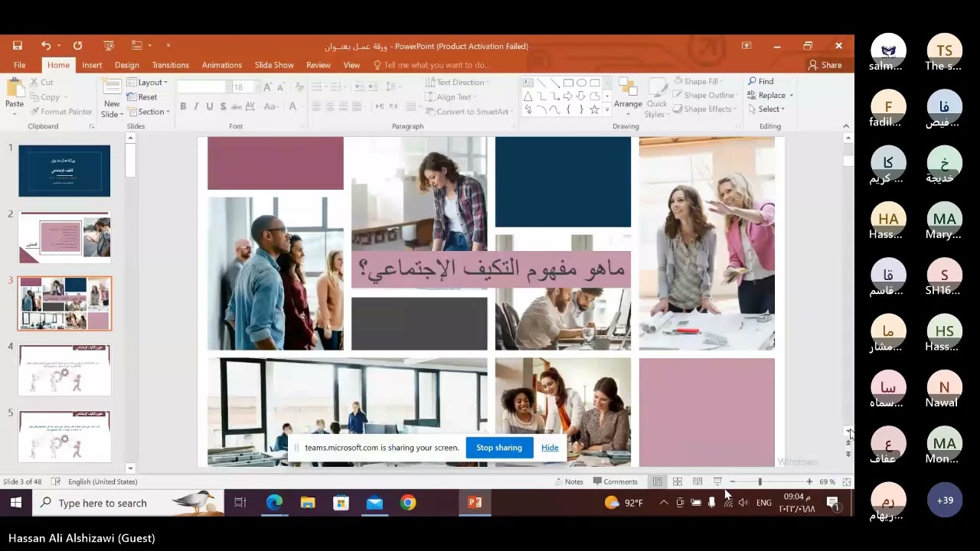Image resolution: width=980 pixels, height=551 pixels.
Task: Click the spell check icon in status bar
Action: click(x=56, y=481)
